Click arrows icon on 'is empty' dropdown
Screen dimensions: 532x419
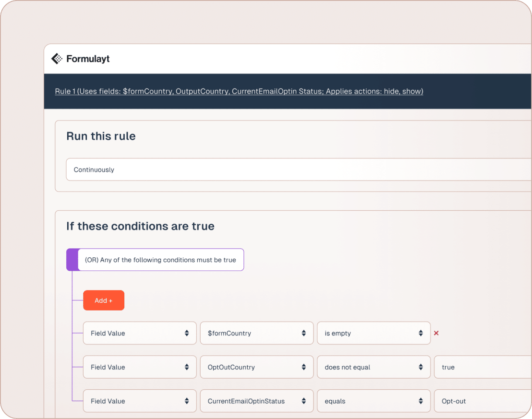[x=420, y=333]
